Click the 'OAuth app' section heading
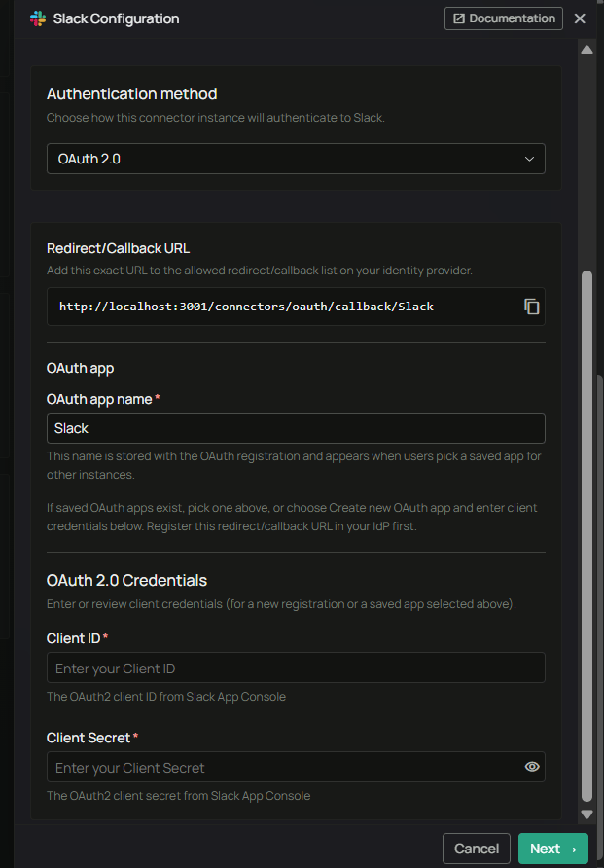The height and width of the screenshot is (868, 604). [x=80, y=368]
